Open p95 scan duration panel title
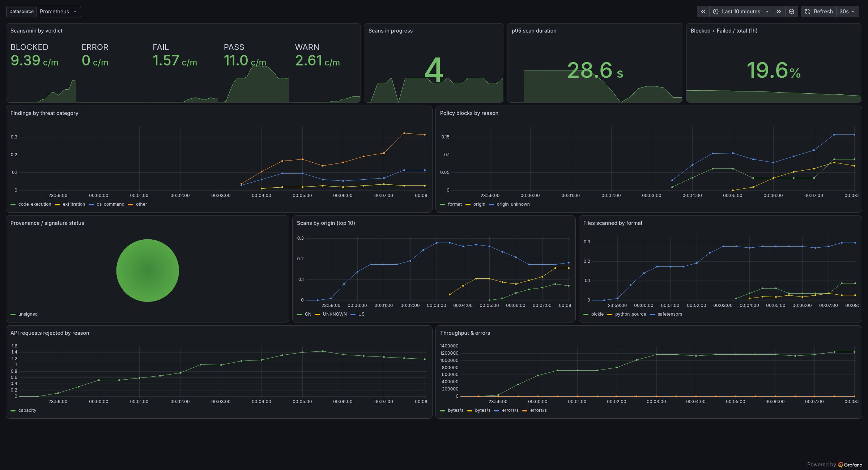 [x=534, y=31]
